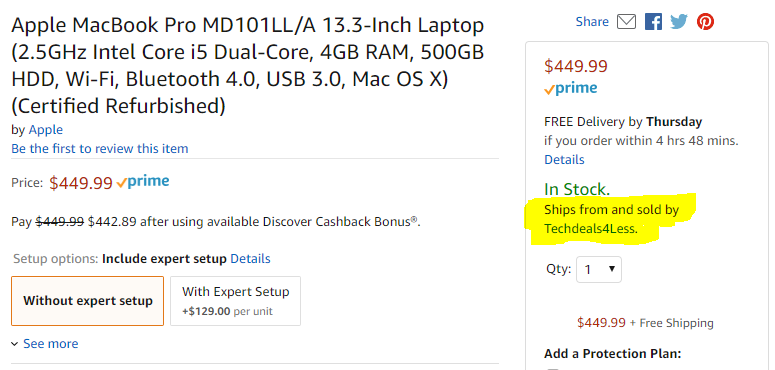Open Details link for expert setup

pos(250,259)
